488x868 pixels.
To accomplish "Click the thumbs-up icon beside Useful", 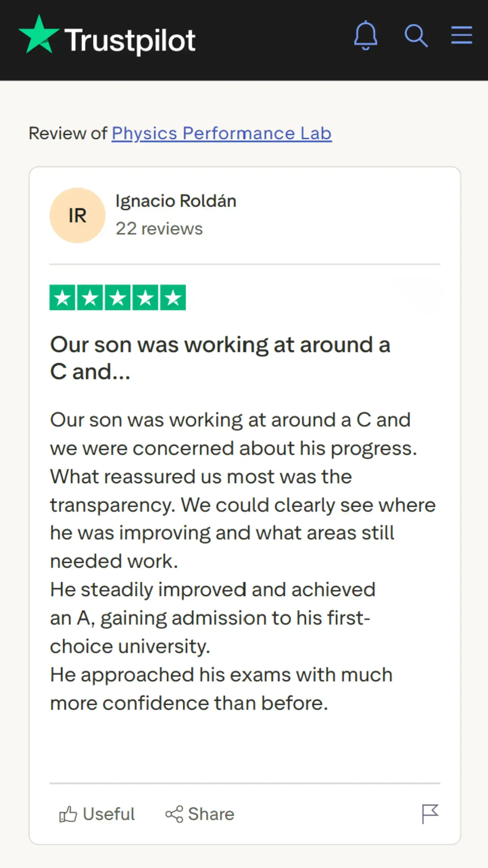I will click(x=68, y=814).
